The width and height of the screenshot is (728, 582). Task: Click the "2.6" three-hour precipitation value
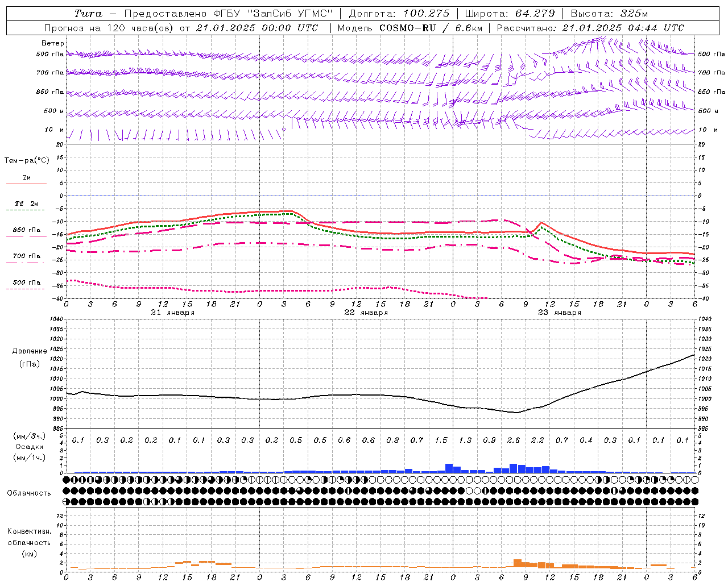(514, 440)
